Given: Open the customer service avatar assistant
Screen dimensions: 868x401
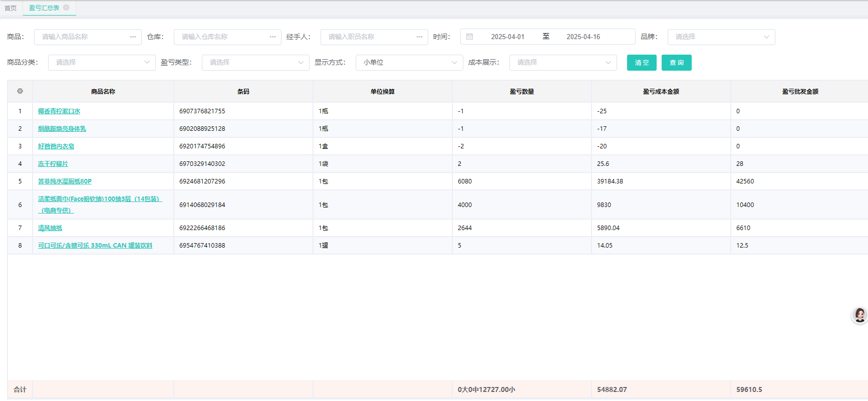Looking at the screenshot, I should (859, 315).
